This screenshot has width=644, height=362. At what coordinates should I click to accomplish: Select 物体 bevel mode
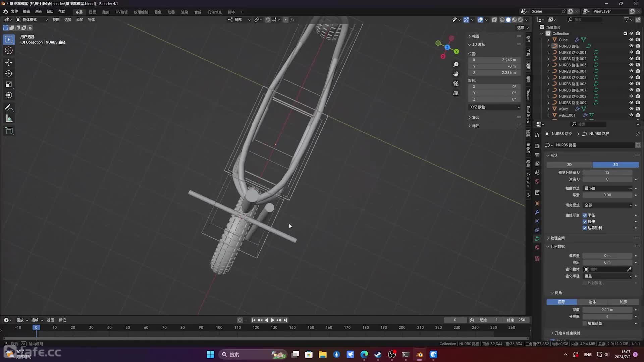[592, 302]
